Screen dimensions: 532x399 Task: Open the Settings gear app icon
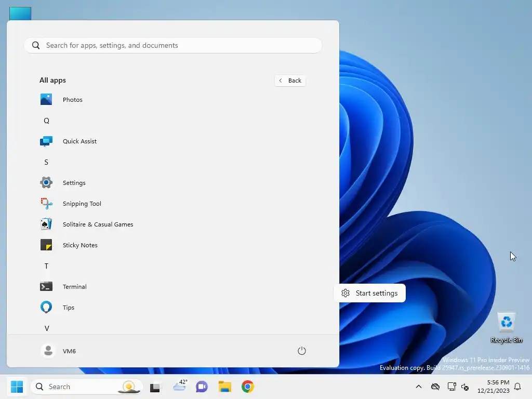click(x=46, y=182)
